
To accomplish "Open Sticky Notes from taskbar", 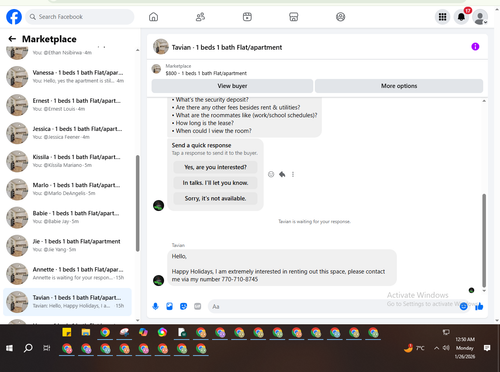I will [x=67, y=332].
